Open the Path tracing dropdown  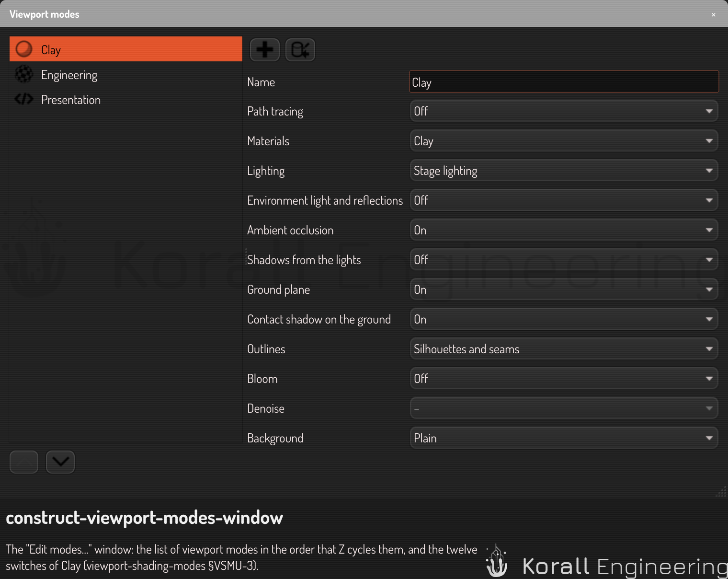(x=564, y=111)
